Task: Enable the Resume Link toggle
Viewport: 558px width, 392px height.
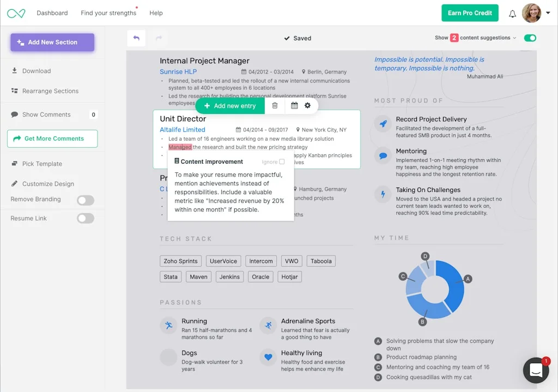Action: tap(86, 218)
